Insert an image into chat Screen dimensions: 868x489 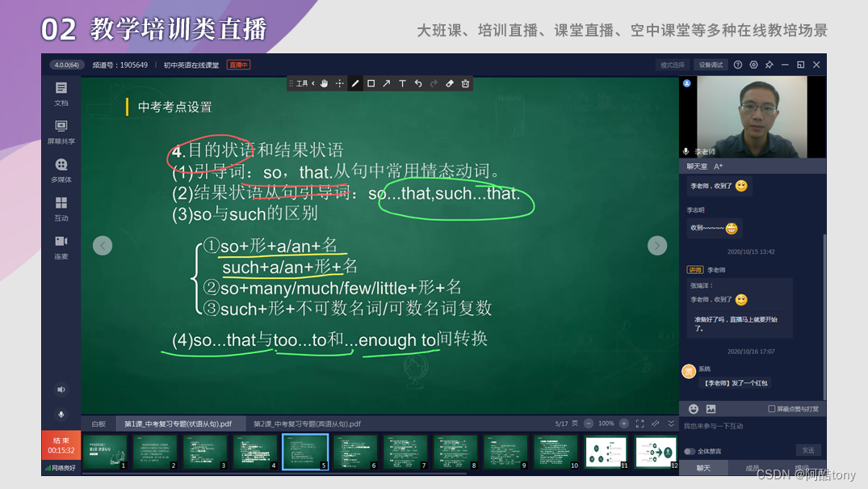tap(711, 409)
